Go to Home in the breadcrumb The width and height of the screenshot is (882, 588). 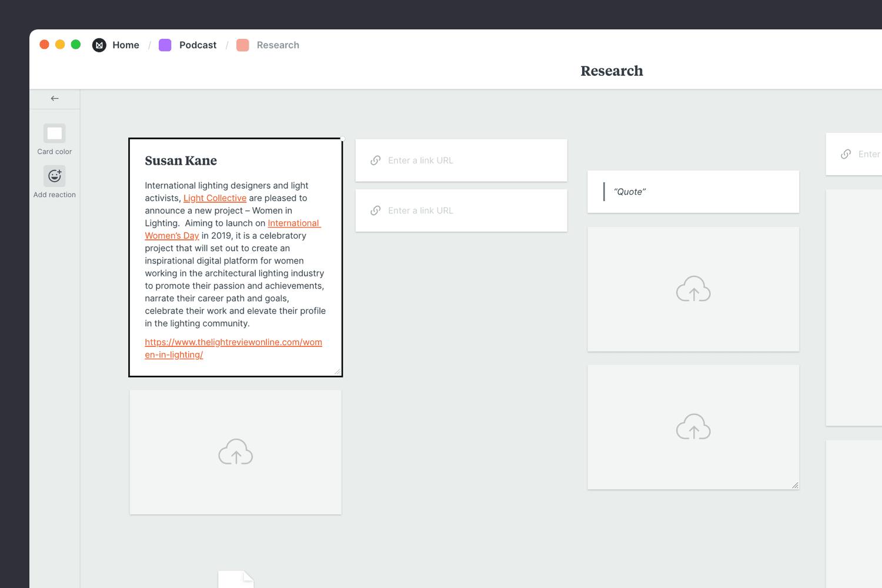coord(126,45)
